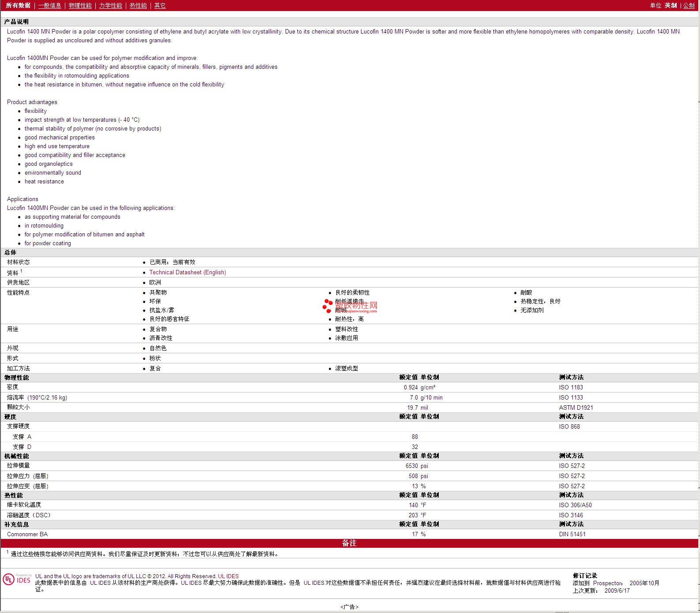Image resolution: width=700 pixels, height=613 pixels.
Task: Click the 共聚物 feature item
Action: [158, 292]
